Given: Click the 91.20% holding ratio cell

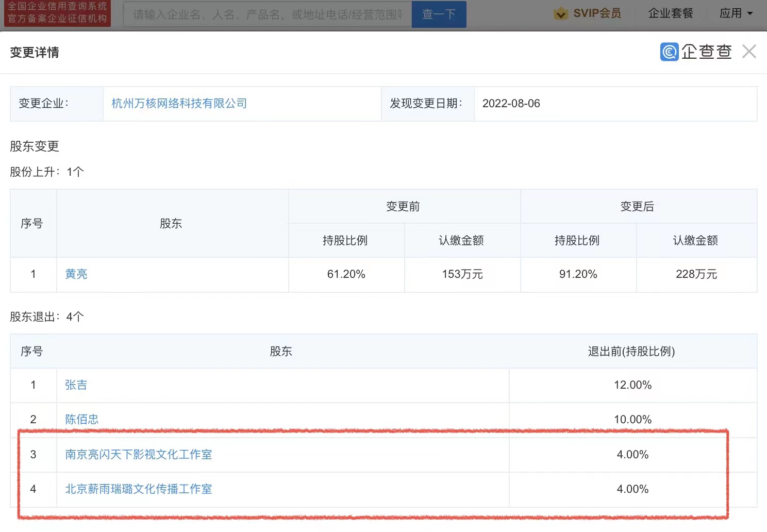Looking at the screenshot, I should pyautogui.click(x=578, y=275).
